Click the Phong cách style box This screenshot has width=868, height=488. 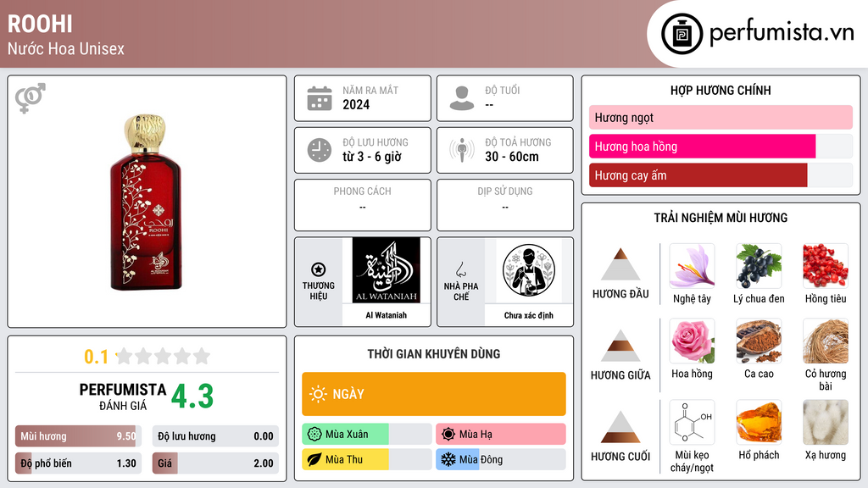coord(363,205)
